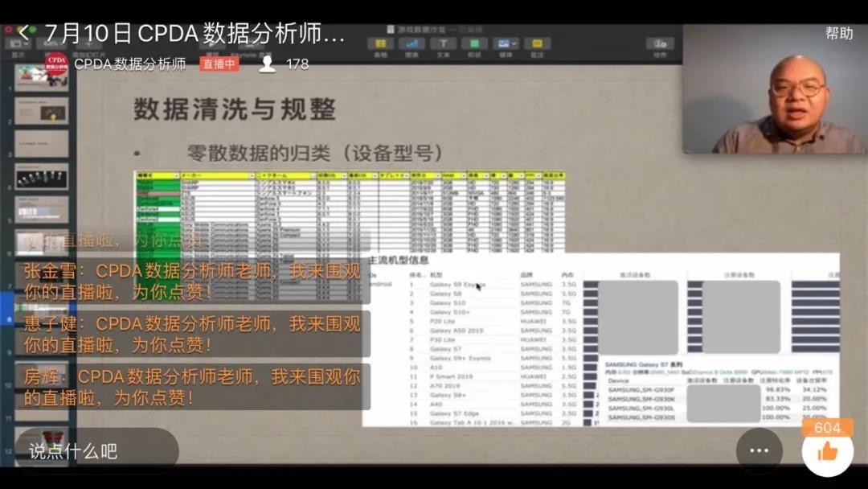Open the CPDA 数据分析师 channel name
This screenshot has width=868, height=489.
coord(130,64)
